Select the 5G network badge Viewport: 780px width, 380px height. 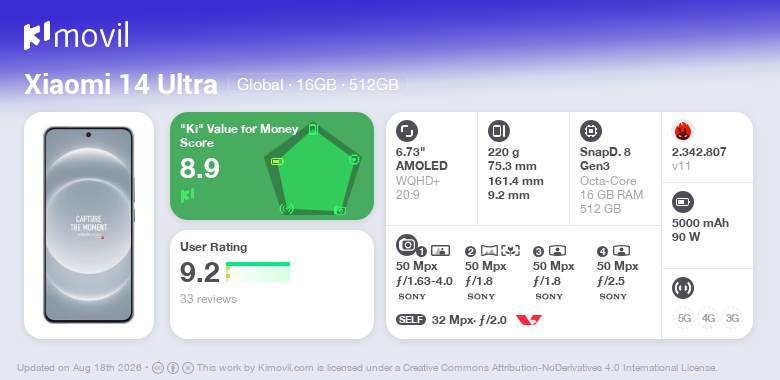click(684, 318)
